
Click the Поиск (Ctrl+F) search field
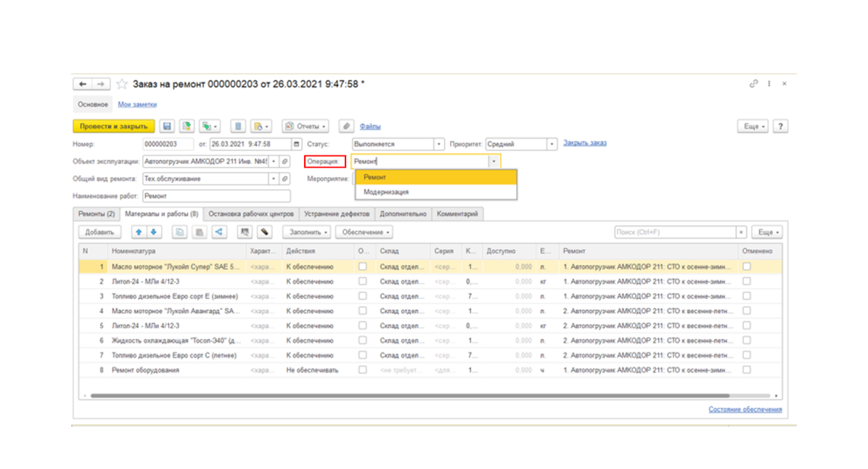click(676, 232)
